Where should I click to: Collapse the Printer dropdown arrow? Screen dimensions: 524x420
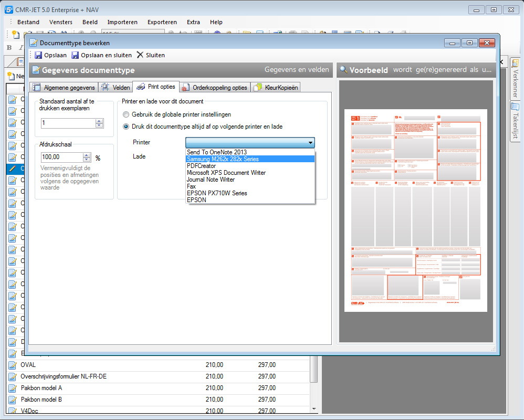[310, 143]
